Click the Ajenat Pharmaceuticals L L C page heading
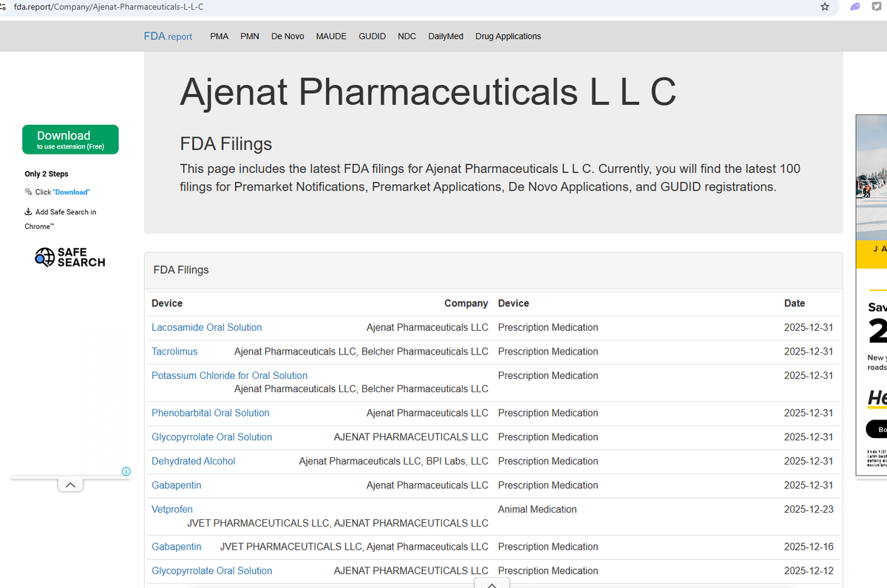887x588 pixels. click(428, 92)
